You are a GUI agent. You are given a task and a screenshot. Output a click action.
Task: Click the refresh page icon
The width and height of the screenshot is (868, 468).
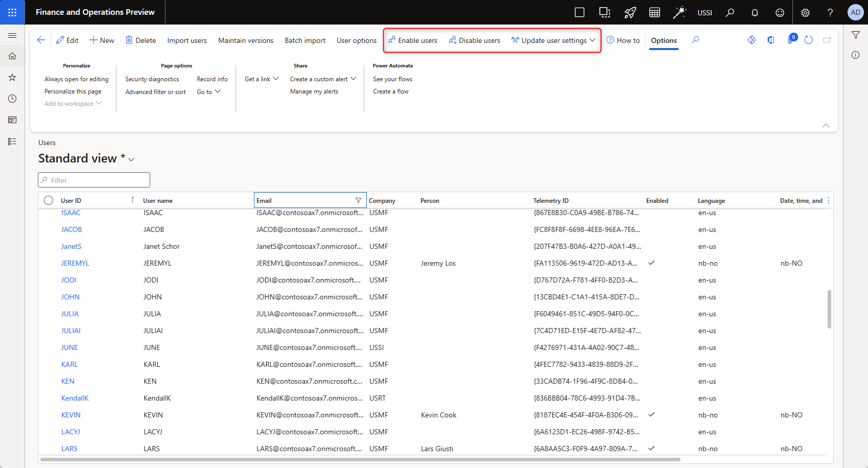coord(808,40)
